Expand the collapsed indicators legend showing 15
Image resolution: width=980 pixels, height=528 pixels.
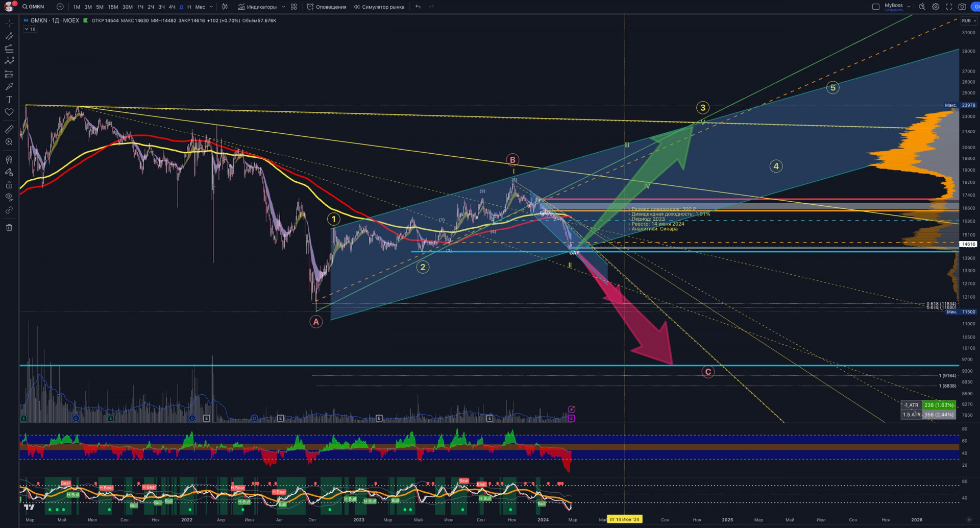[30, 30]
